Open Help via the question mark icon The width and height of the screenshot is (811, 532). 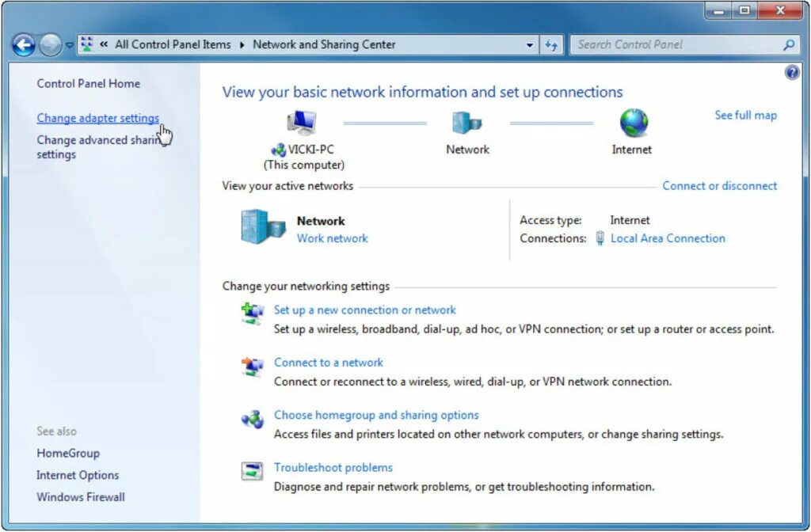(x=792, y=72)
